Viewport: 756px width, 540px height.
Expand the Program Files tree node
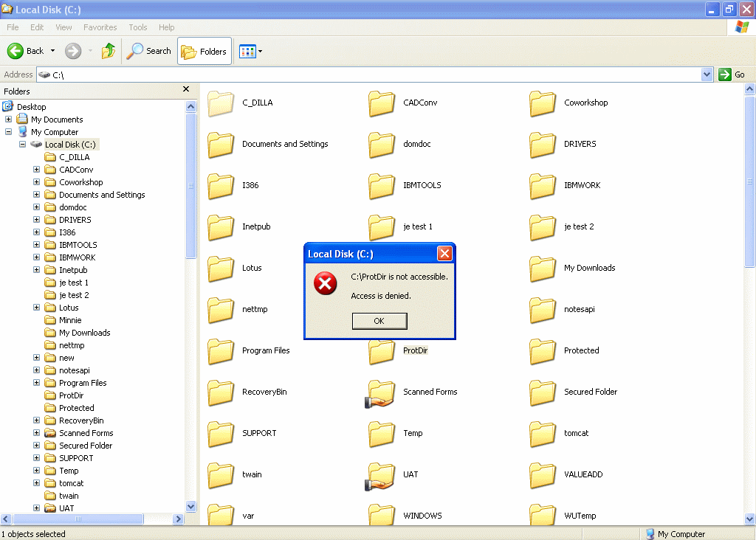coord(37,383)
